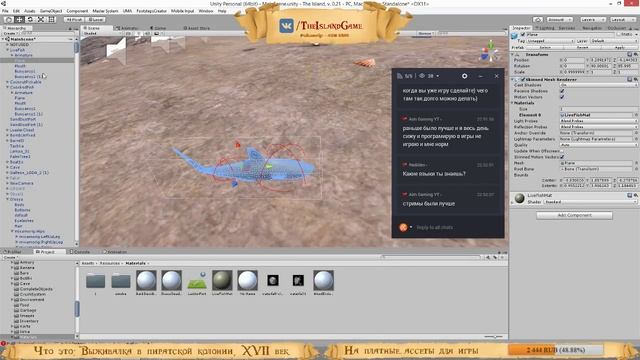Image resolution: width=640 pixels, height=360 pixels.
Task: Pick object for the Anchor Override field
Action: pos(636,133)
